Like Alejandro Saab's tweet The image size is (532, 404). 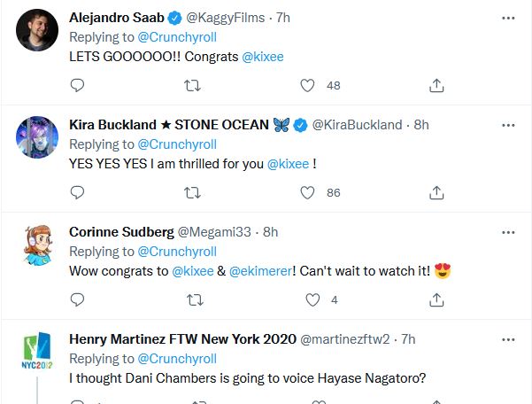(308, 86)
